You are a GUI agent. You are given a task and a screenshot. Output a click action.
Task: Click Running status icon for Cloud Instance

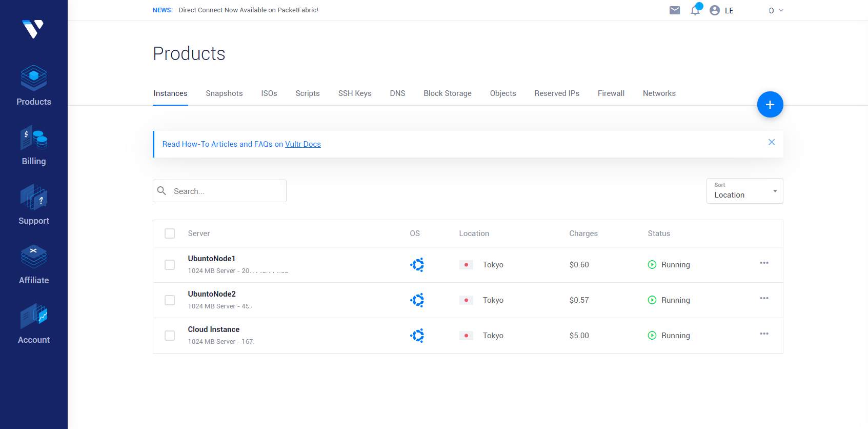[x=652, y=336]
